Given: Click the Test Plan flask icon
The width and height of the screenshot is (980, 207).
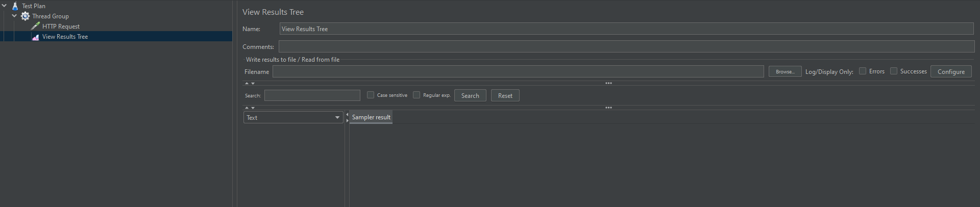Looking at the screenshot, I should coord(15,6).
